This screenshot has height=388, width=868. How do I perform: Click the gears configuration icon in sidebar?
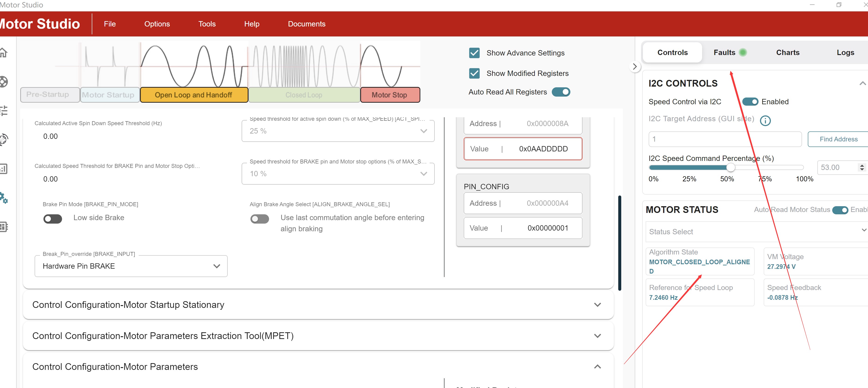click(3, 198)
